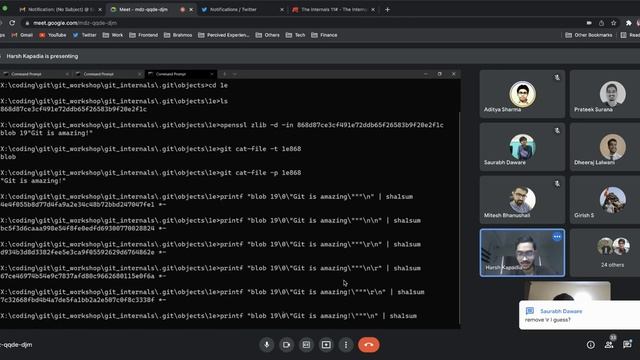Open Twitter bookmark
Viewport: 640px width, 360px height.
click(x=84, y=35)
